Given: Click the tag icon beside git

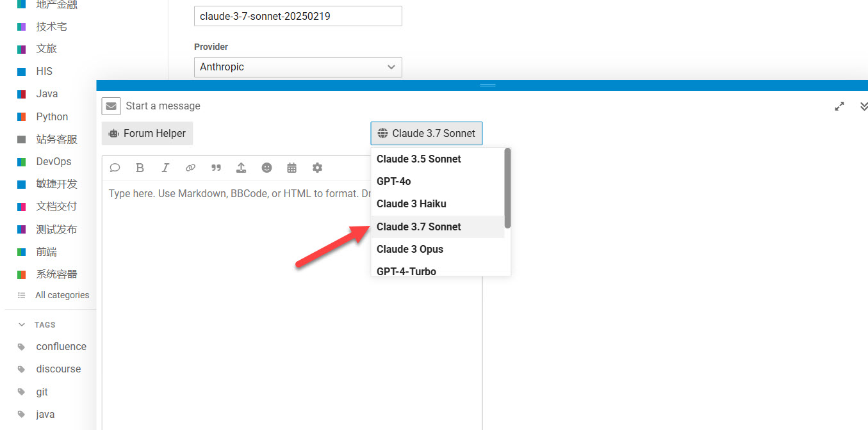Looking at the screenshot, I should [x=22, y=392].
